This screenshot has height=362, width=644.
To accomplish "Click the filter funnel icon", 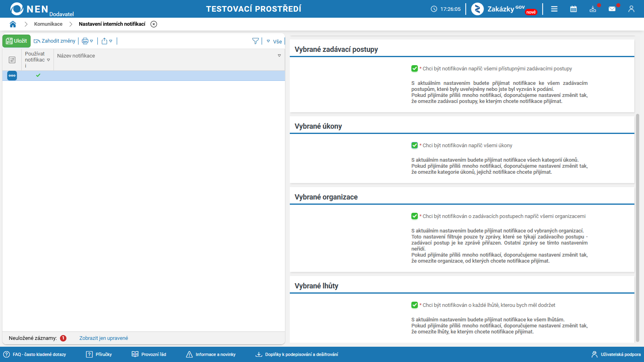I will pos(256,41).
